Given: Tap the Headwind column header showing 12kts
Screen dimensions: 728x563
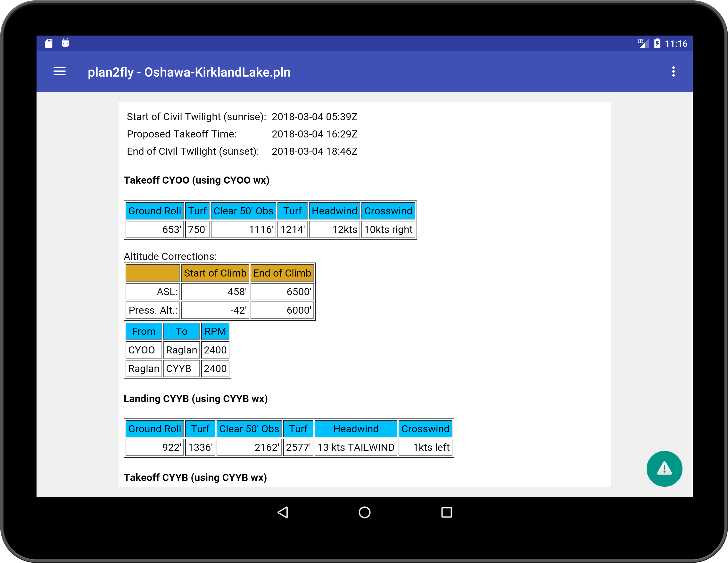Looking at the screenshot, I should pyautogui.click(x=334, y=211).
